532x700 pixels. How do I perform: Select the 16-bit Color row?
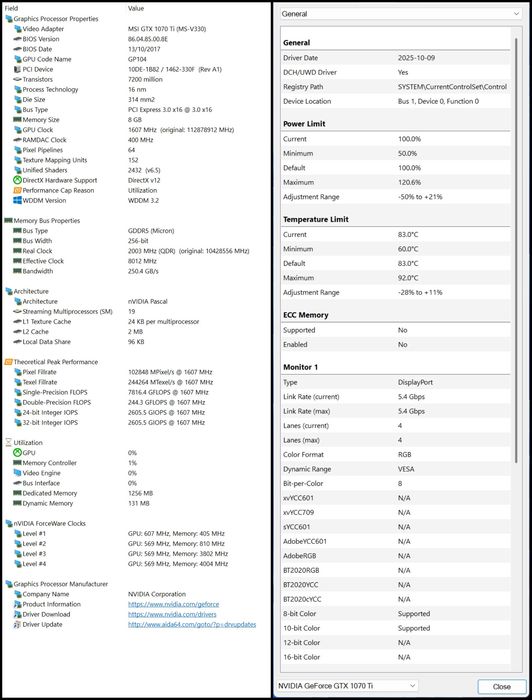click(396, 657)
